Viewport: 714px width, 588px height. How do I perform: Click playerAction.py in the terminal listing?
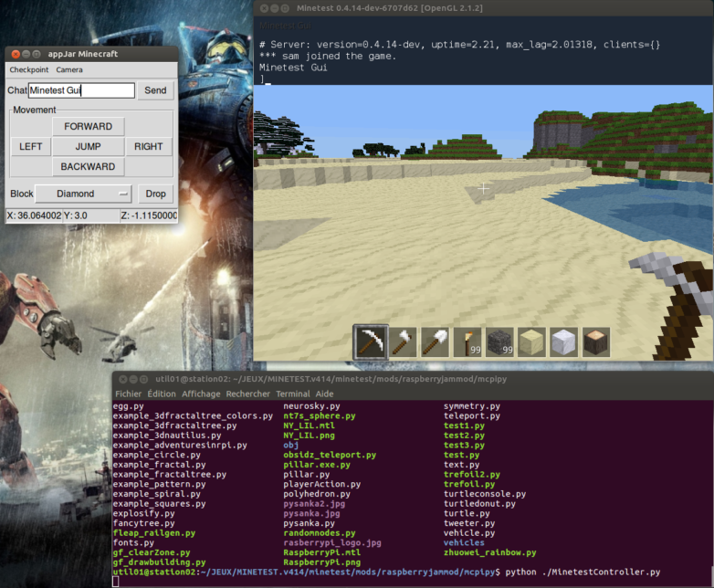pos(322,484)
